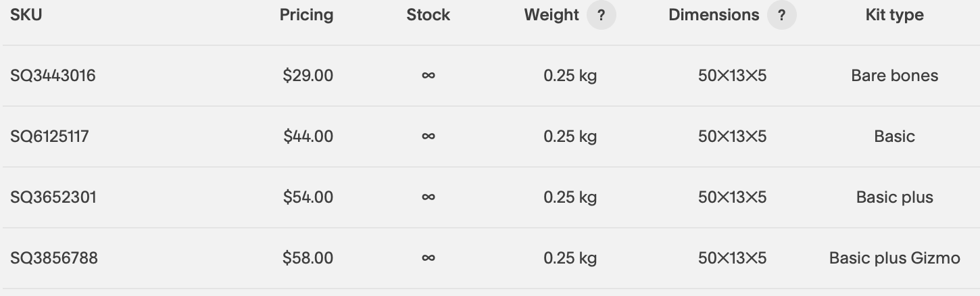Image resolution: width=980 pixels, height=296 pixels.
Task: Open the Weight help question mark icon
Action: [601, 15]
